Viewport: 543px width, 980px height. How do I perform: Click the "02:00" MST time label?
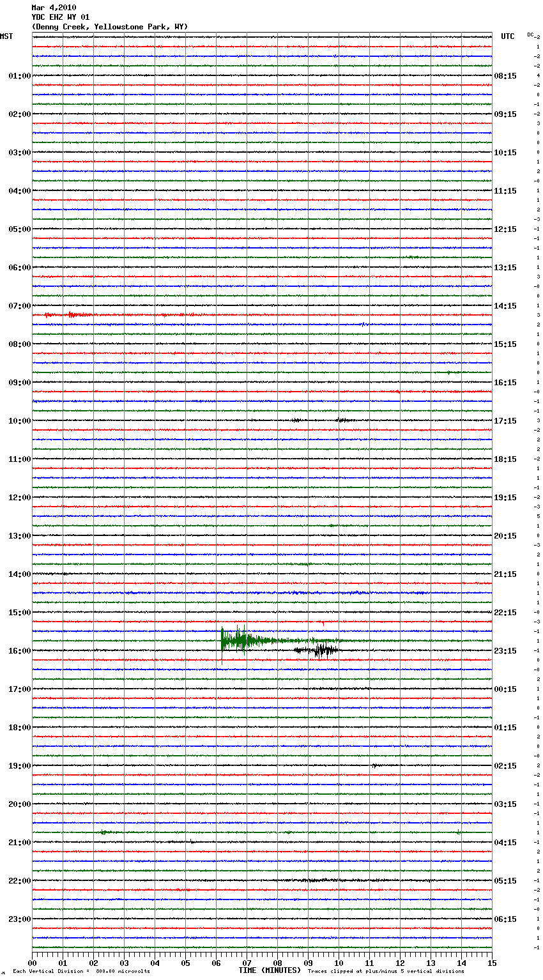click(x=20, y=114)
